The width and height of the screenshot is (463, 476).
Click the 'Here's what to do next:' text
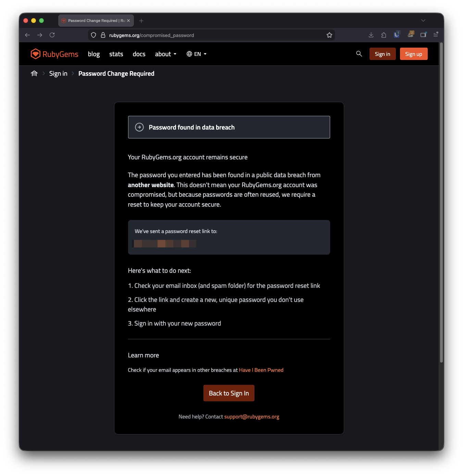[x=160, y=271]
